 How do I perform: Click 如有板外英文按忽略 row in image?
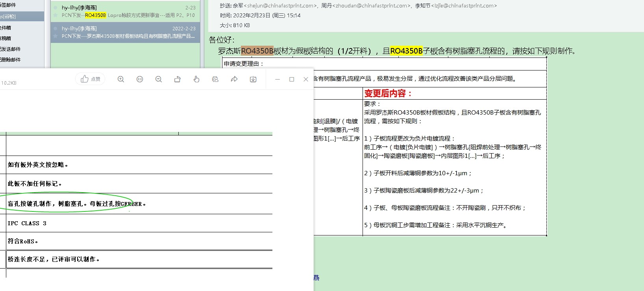[x=139, y=165]
